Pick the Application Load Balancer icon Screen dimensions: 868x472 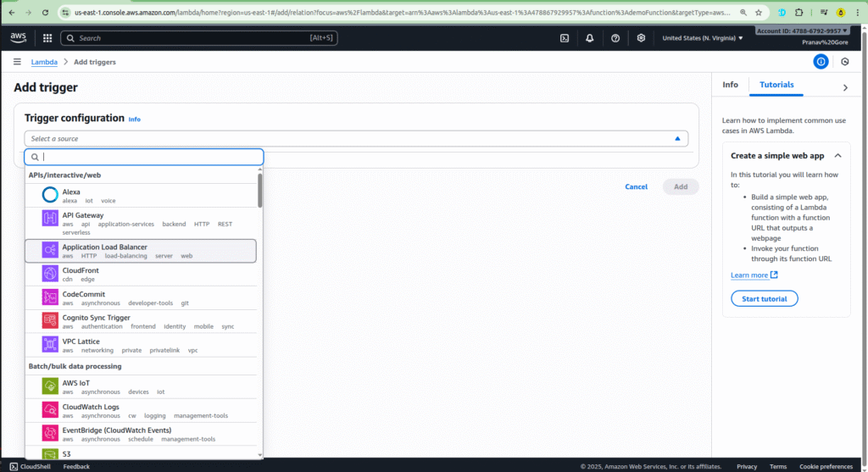click(x=50, y=250)
